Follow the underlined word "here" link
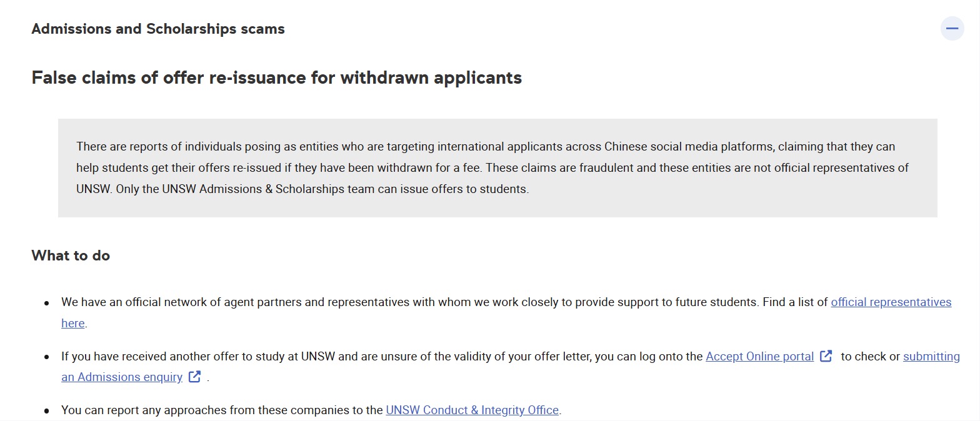The height and width of the screenshot is (421, 980). coord(72,324)
